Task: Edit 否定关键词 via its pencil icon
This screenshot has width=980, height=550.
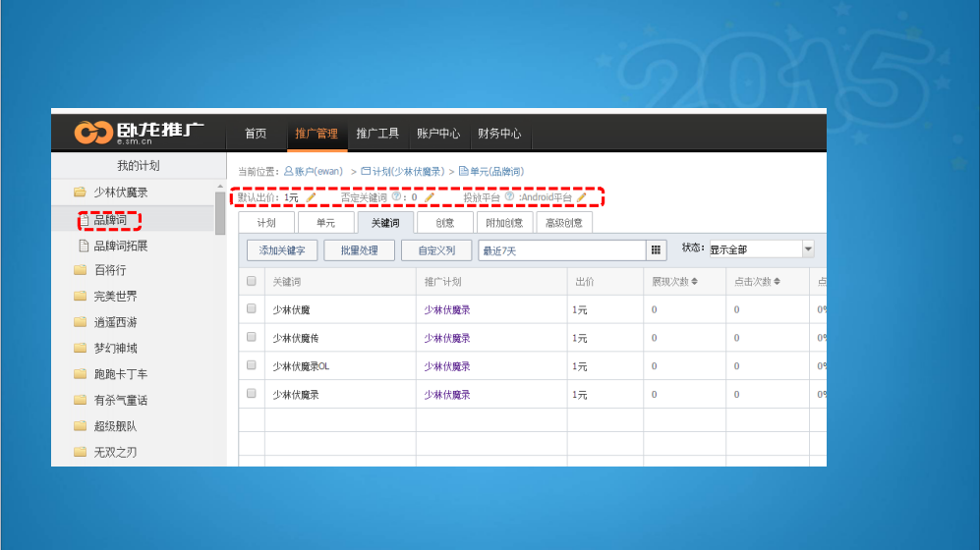Action: click(x=430, y=197)
